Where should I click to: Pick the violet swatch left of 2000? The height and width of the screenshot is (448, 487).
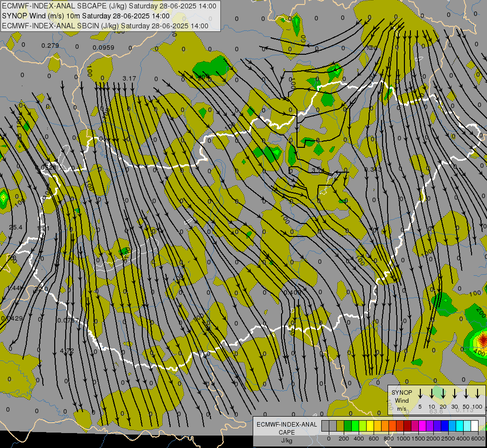(430, 426)
